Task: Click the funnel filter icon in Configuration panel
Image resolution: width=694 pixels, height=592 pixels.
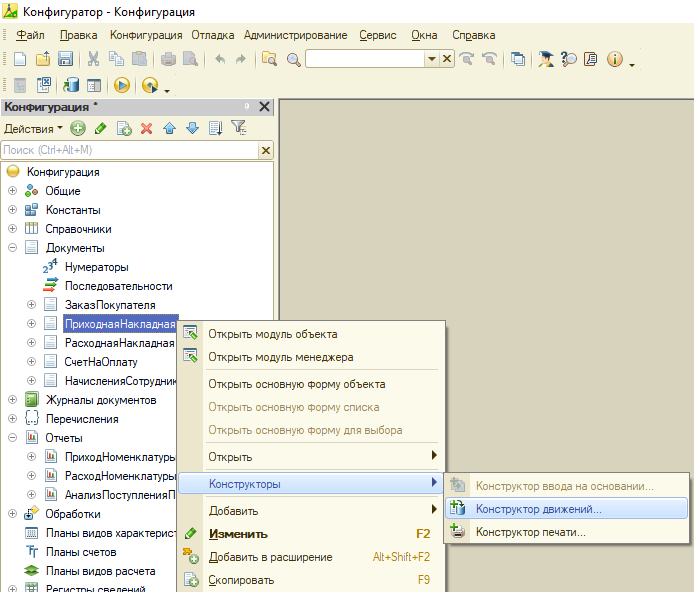Action: 239,128
